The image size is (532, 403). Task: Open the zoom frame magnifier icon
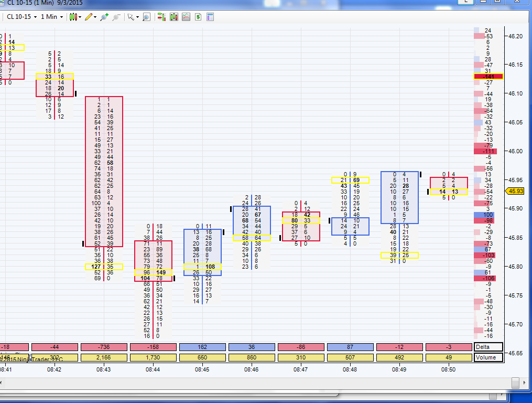(147, 17)
